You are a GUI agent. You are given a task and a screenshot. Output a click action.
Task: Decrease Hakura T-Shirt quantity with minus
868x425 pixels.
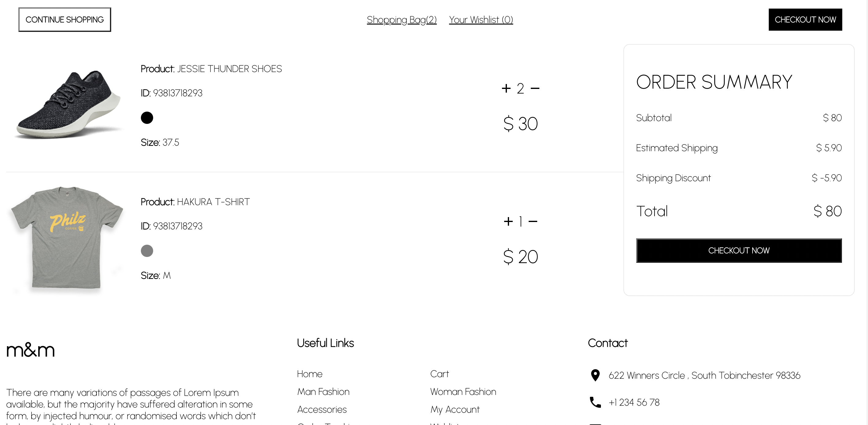pyautogui.click(x=535, y=221)
